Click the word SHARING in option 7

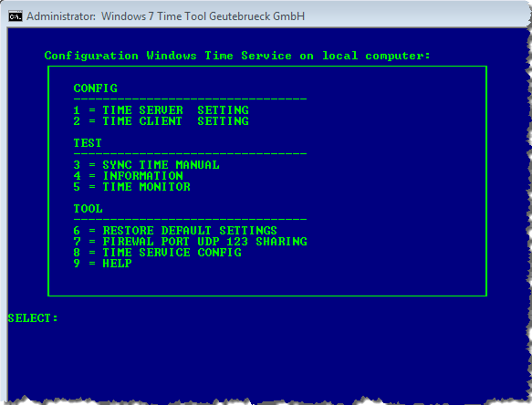click(x=282, y=242)
